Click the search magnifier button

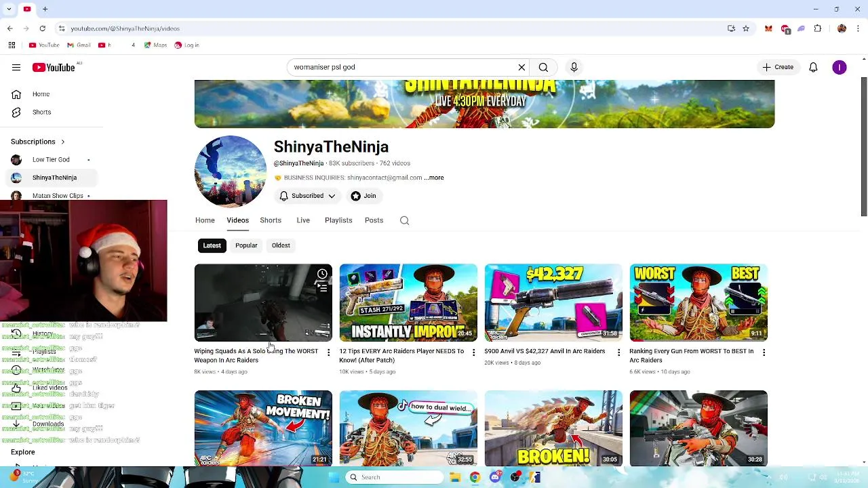543,67
